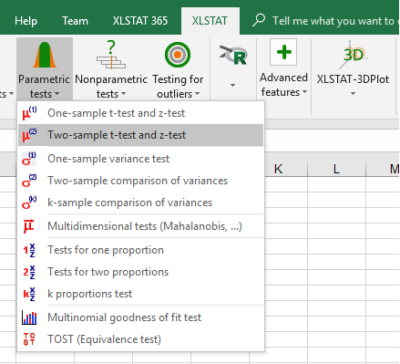Screen dimensions: 400x364
Task: Click the Nonparametric tests question-mark icon
Action: point(111,54)
